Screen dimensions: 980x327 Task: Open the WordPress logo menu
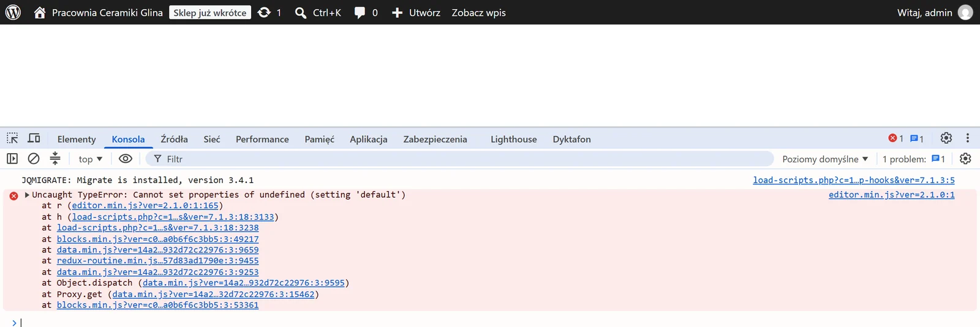pyautogui.click(x=13, y=12)
